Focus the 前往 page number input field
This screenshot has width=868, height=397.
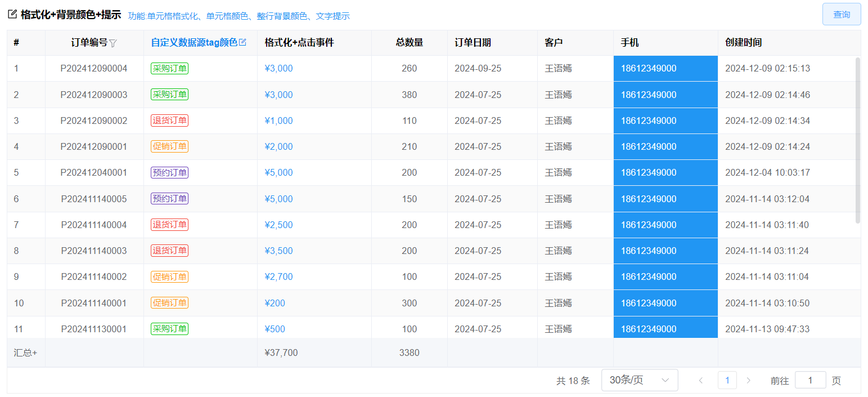click(810, 381)
